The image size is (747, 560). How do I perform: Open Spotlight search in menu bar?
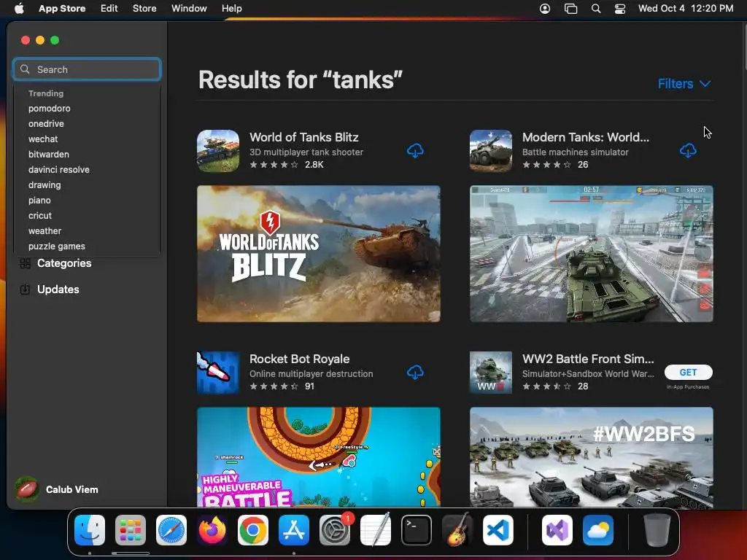point(595,9)
